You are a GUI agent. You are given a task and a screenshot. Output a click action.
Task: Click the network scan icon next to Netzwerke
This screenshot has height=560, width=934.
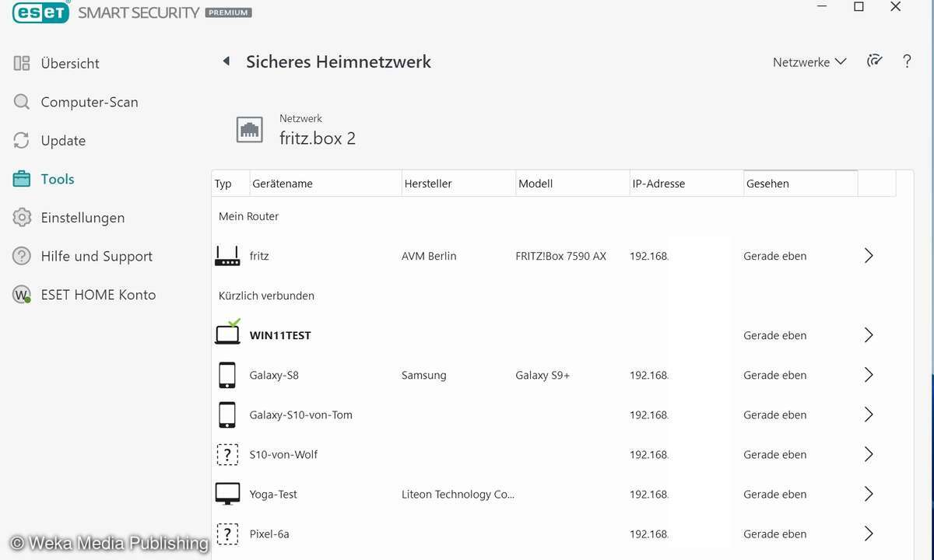coord(875,61)
